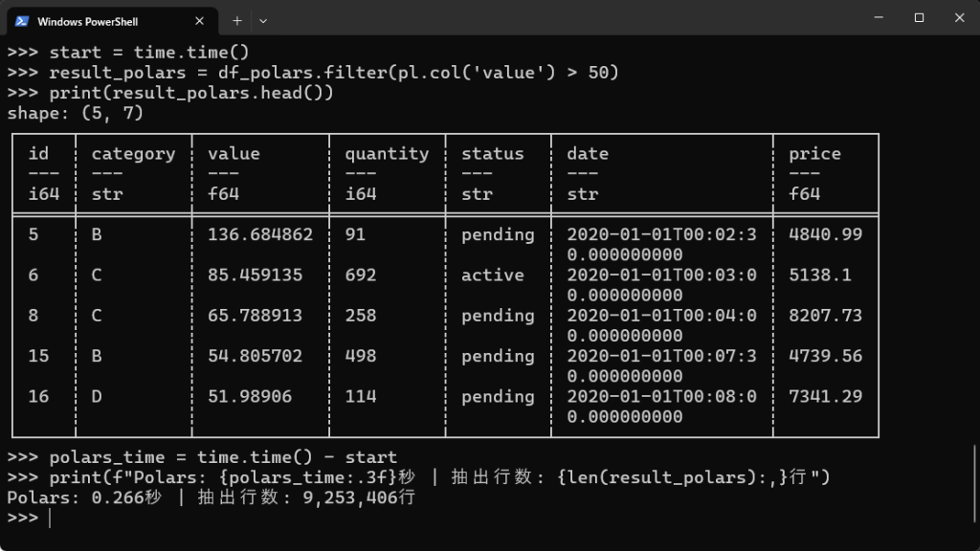Click the vertical scrollbar thumb
Image resolution: width=980 pixels, height=551 pixels.
974,483
